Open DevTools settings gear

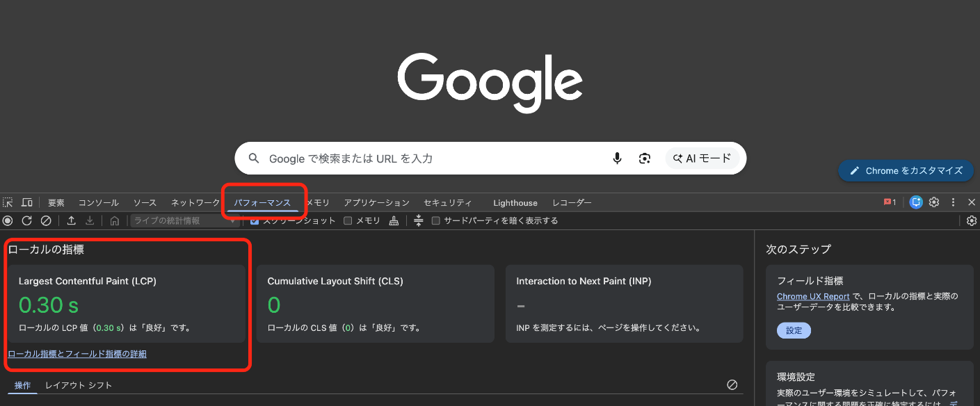(933, 202)
